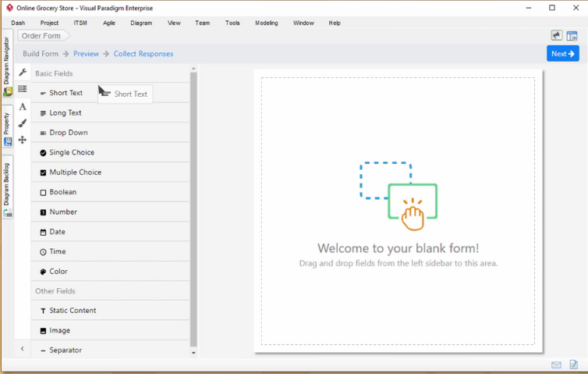This screenshot has width=588, height=374.
Task: Click the document icon in status bar
Action: coord(573,365)
